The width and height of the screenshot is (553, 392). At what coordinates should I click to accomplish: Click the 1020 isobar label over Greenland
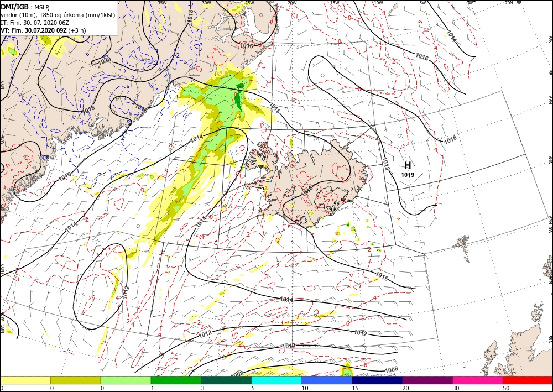[x=104, y=61]
